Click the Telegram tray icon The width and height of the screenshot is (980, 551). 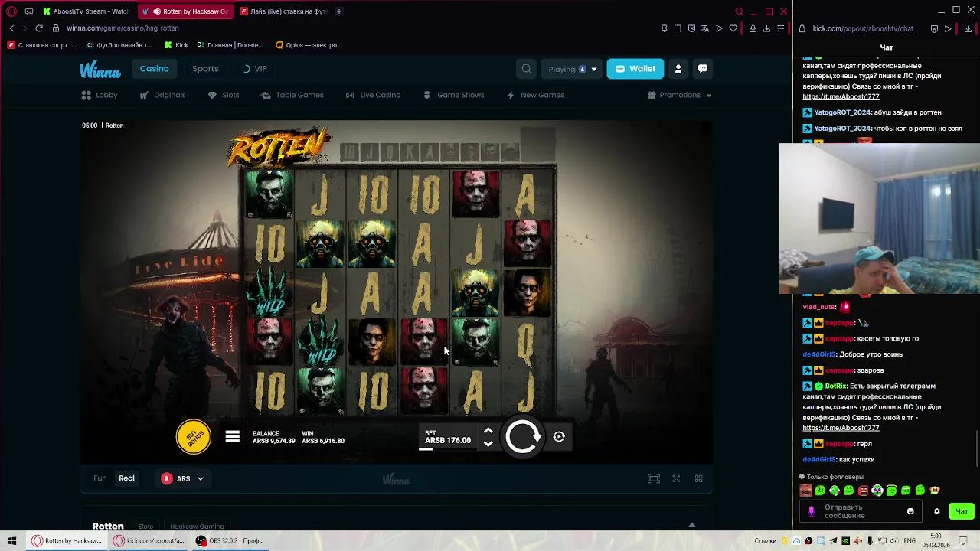[833, 541]
